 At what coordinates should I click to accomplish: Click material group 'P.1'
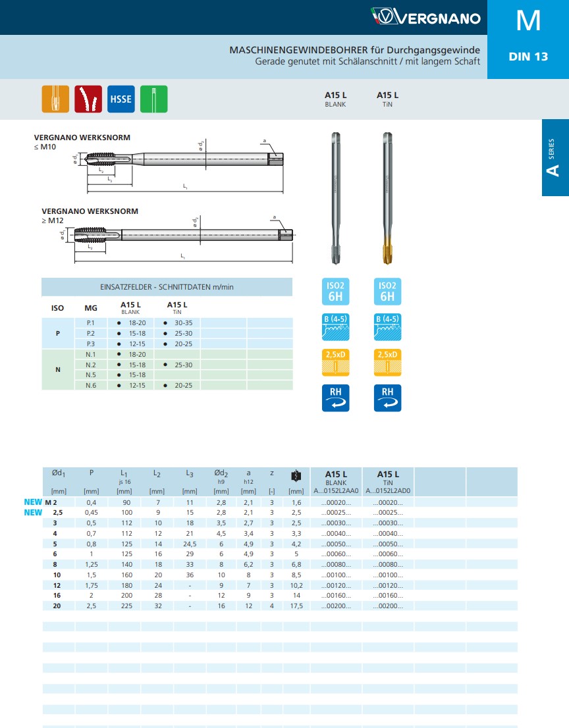click(x=91, y=323)
